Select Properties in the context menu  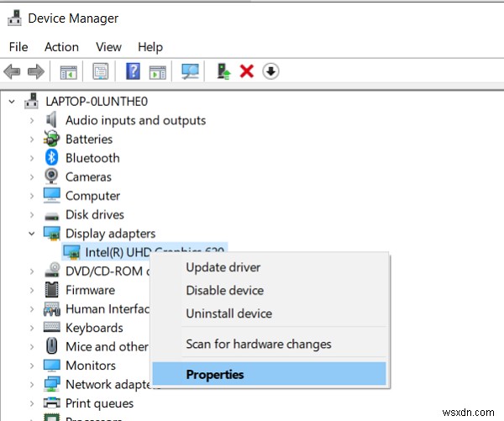click(x=269, y=374)
